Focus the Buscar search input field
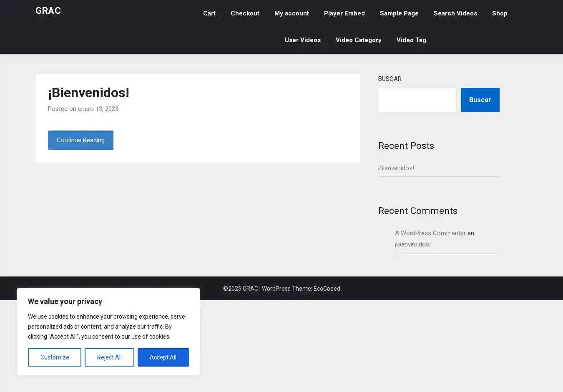 coord(417,100)
